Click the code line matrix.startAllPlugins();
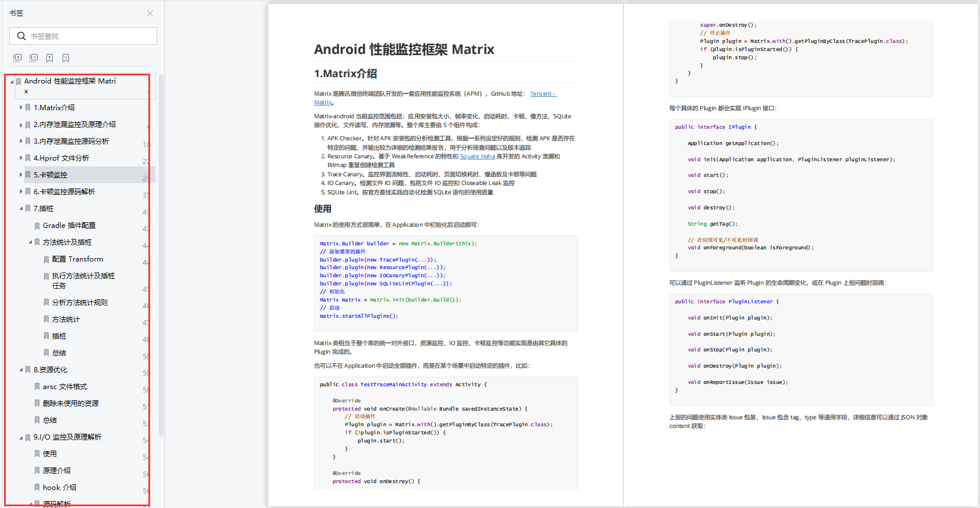Screen dimensions: 980x508 [x=359, y=316]
